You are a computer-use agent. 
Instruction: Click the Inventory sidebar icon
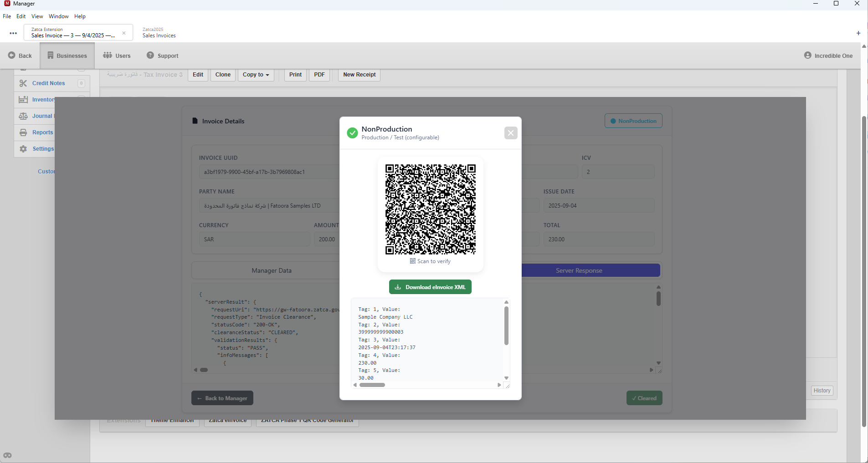click(x=23, y=100)
